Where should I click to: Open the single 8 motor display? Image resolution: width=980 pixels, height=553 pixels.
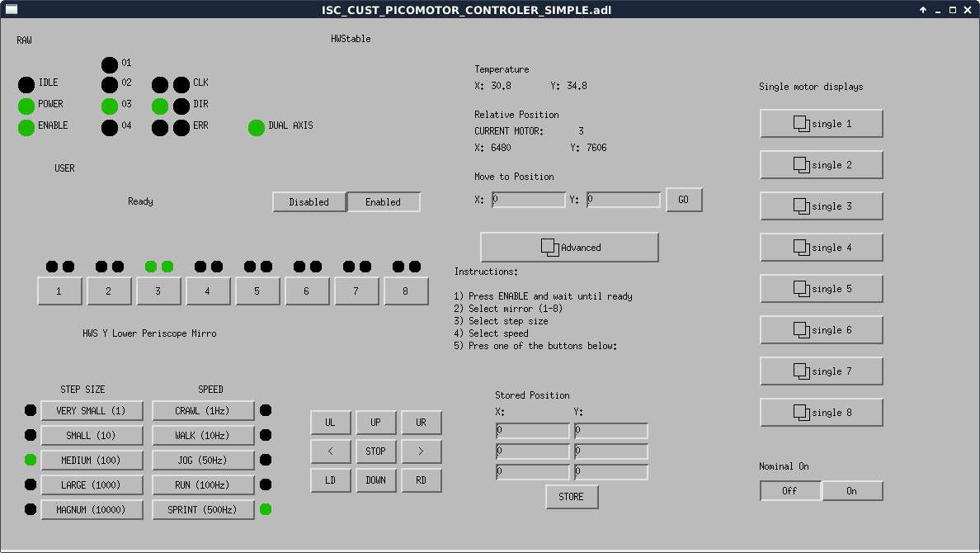tap(822, 413)
